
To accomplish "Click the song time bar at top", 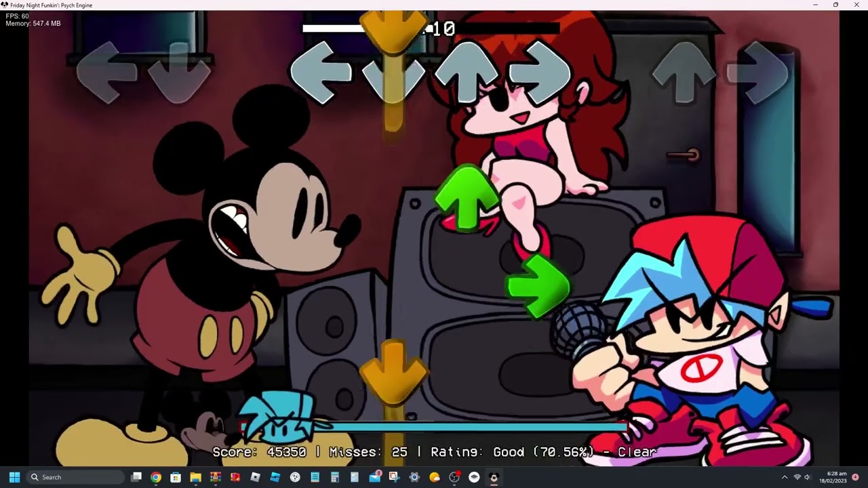I will [x=431, y=28].
